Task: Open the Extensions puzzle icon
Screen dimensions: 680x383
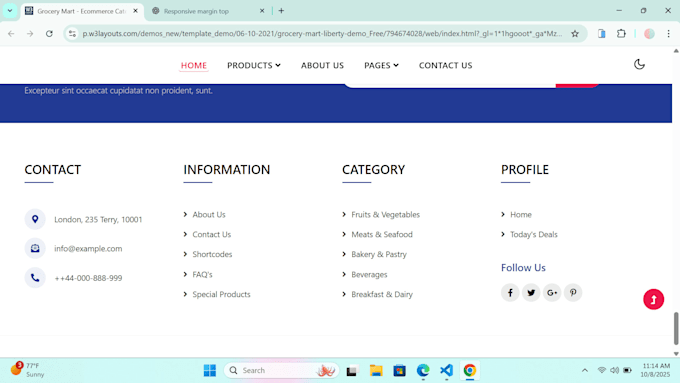Action: click(x=621, y=34)
